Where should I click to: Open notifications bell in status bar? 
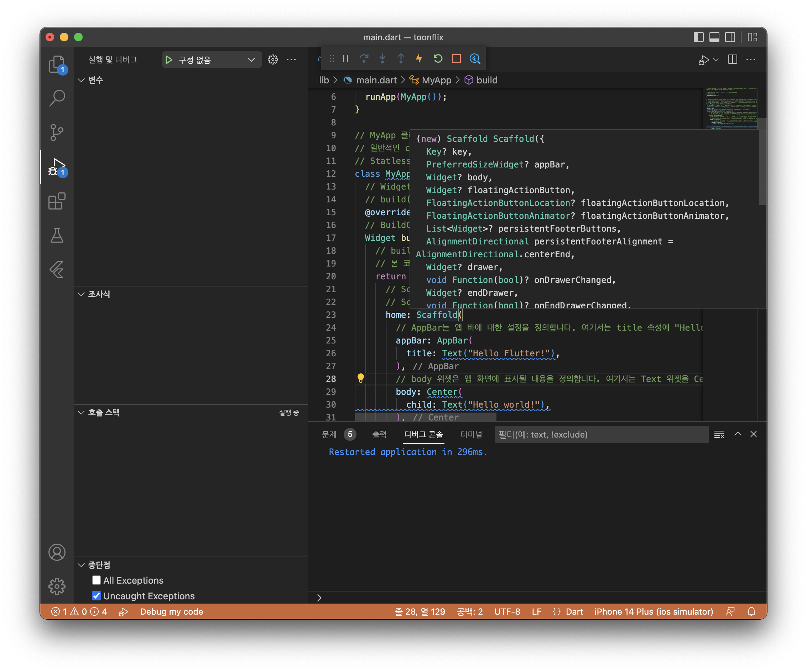[752, 612]
